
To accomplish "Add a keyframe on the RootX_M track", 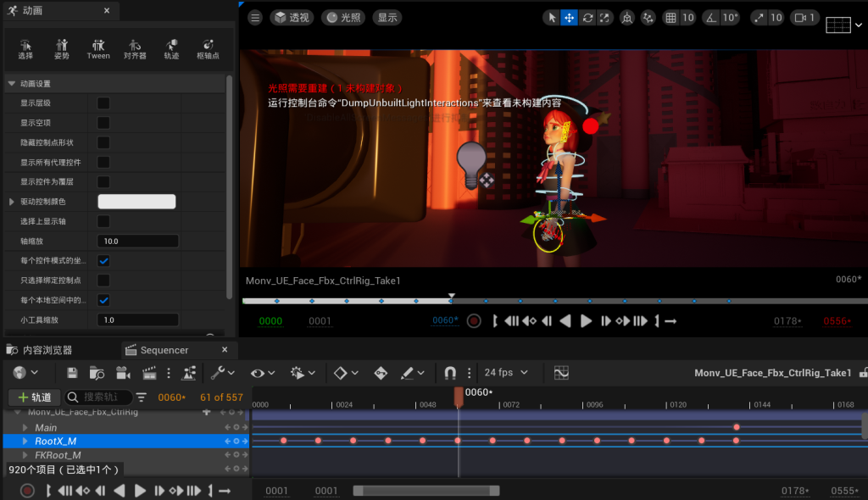I will click(236, 442).
